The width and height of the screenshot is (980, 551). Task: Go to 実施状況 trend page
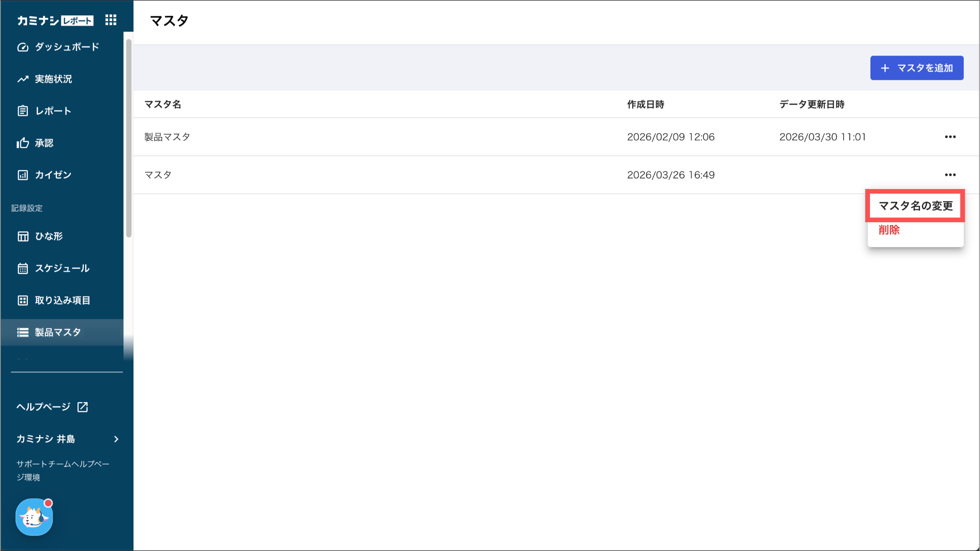tap(53, 79)
